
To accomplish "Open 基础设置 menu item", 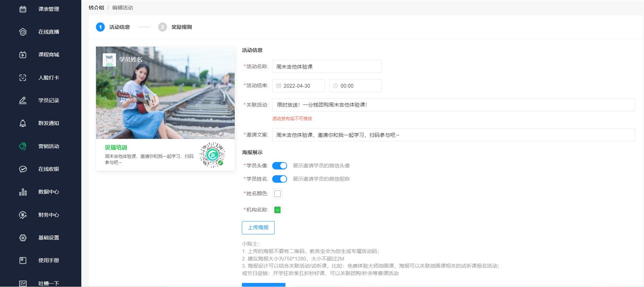I will [49, 238].
